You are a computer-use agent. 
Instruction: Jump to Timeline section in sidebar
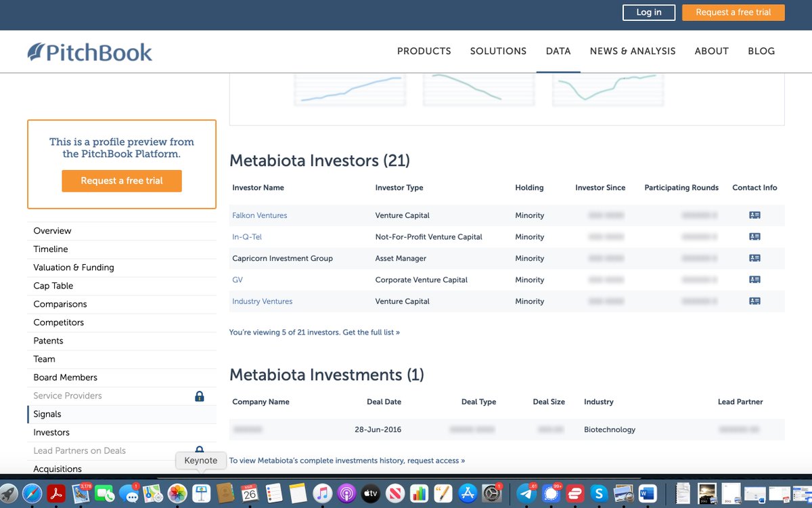coord(51,249)
